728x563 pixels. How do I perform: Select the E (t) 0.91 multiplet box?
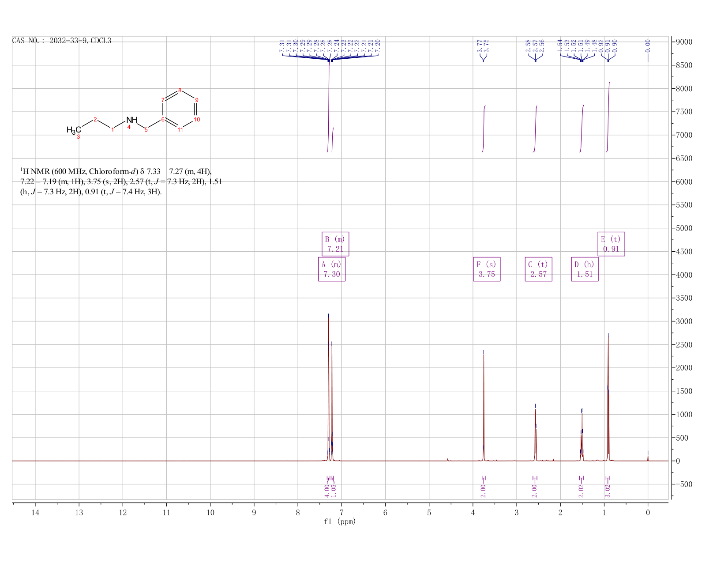click(611, 244)
